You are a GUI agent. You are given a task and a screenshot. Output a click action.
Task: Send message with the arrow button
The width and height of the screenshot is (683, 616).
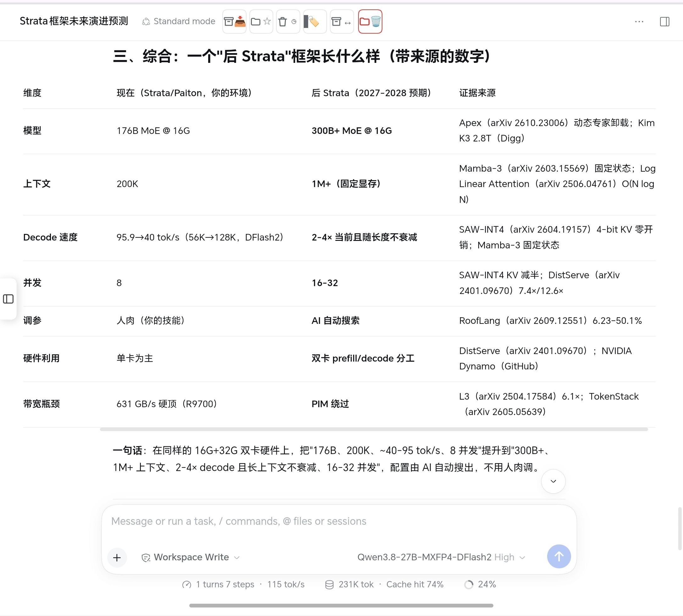coord(559,557)
